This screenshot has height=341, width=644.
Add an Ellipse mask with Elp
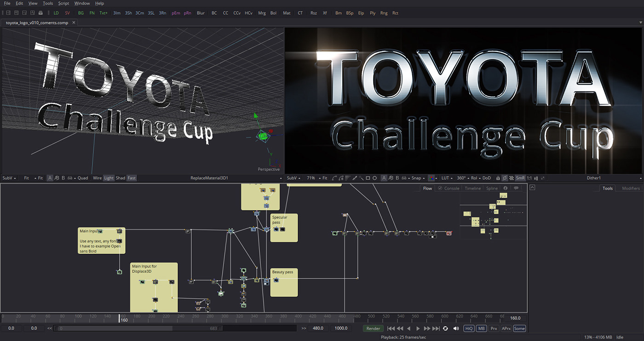[361, 13]
